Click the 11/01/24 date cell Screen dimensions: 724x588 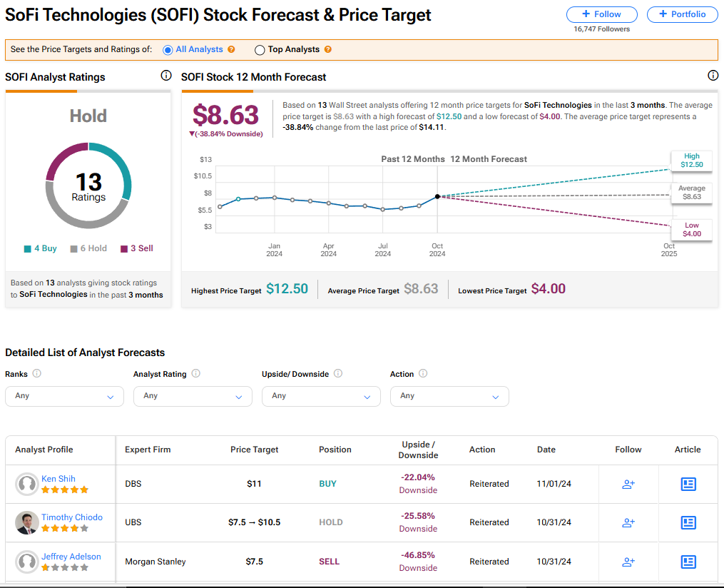coord(554,484)
